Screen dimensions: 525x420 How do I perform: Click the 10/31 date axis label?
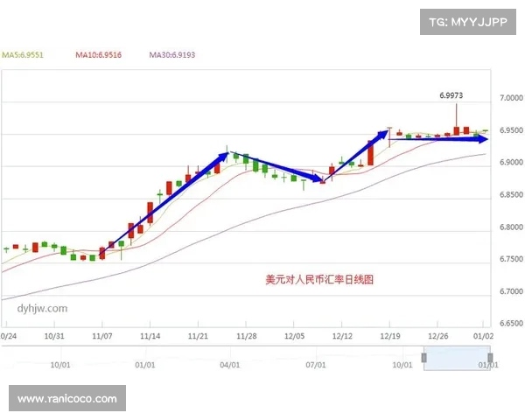point(54,336)
